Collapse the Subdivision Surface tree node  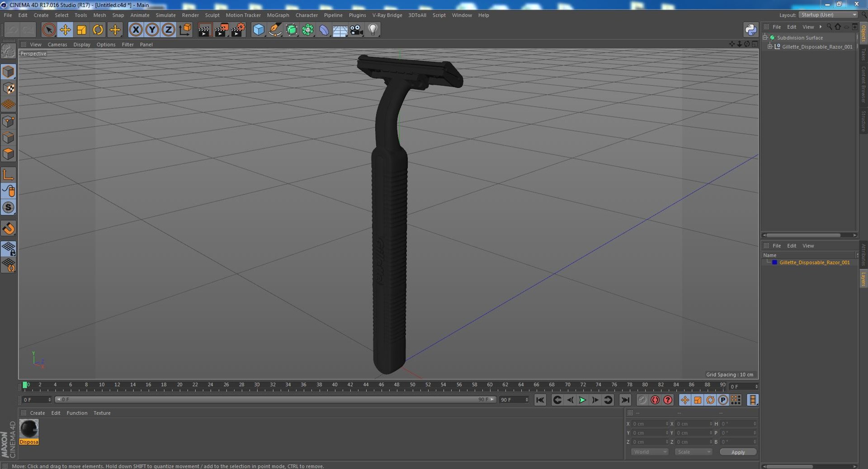(765, 38)
